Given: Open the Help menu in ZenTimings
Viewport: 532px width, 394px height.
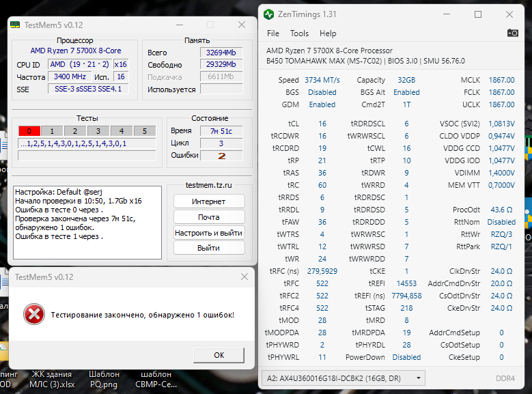Looking at the screenshot, I should click(328, 33).
